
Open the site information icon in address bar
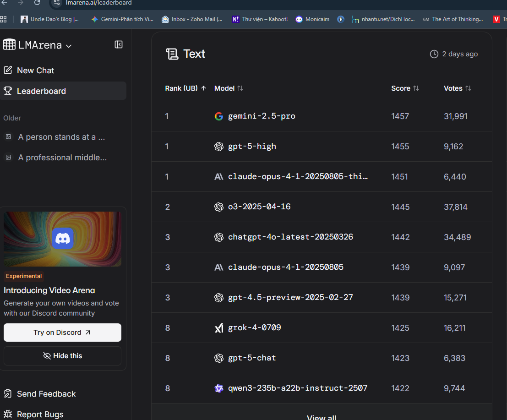point(57,3)
